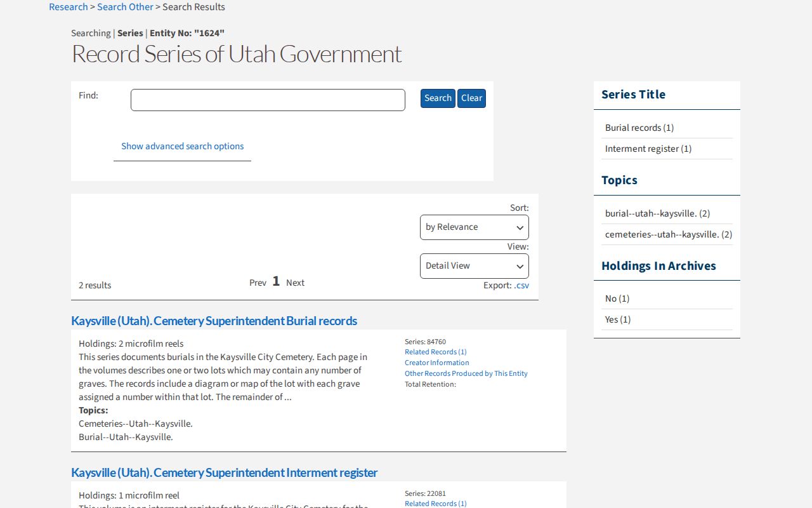Open Related Records (1) for series 84760
Image resolution: width=812 pixels, height=508 pixels.
[436, 352]
